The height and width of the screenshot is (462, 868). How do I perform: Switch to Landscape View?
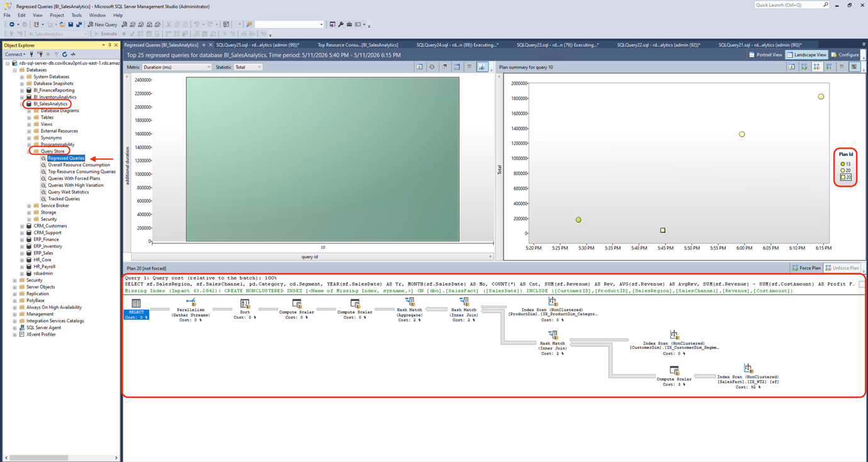806,55
